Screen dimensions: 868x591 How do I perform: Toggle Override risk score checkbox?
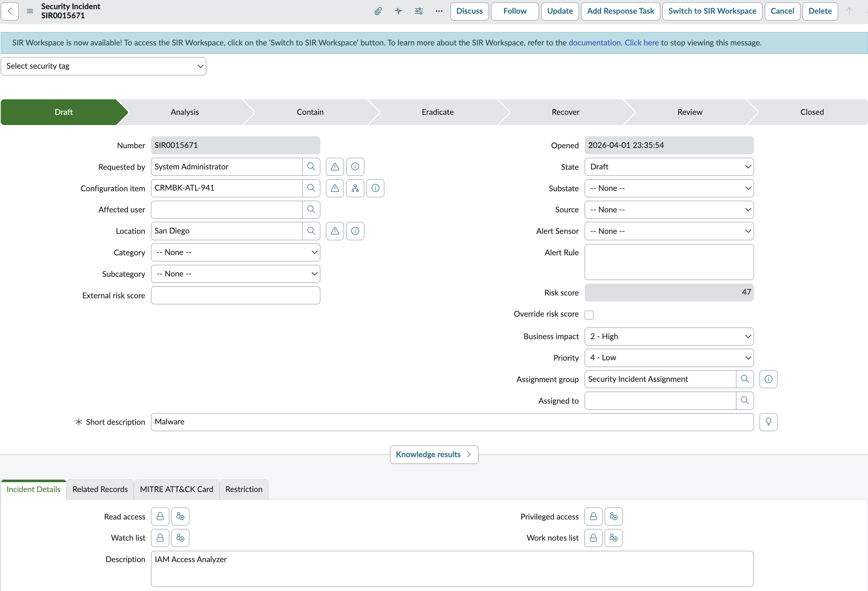pos(589,315)
